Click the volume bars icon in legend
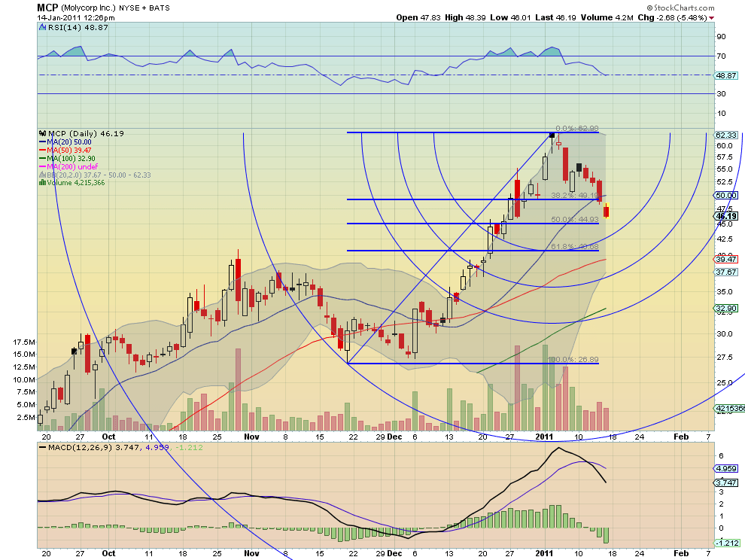This screenshot has width=745, height=560. [x=43, y=183]
